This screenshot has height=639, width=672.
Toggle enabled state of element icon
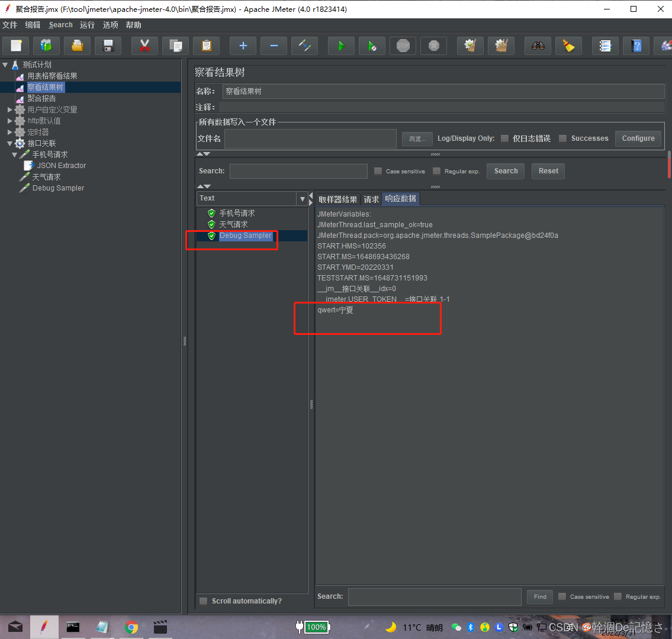(x=305, y=46)
